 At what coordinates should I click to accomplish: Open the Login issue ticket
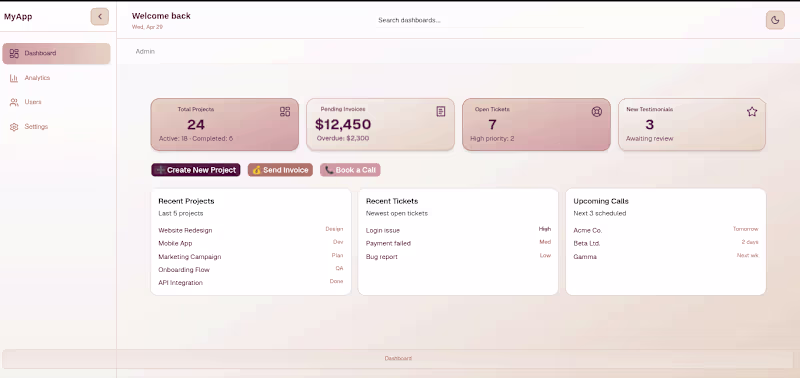(x=458, y=230)
